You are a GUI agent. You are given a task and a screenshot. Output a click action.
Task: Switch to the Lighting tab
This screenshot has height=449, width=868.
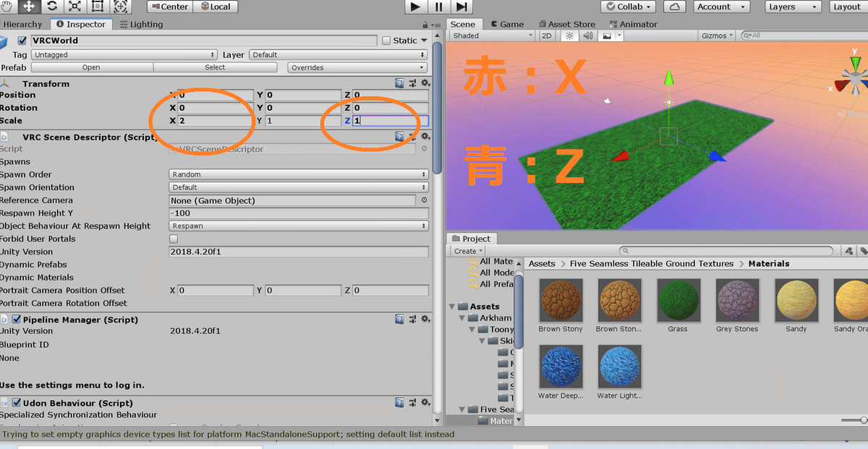tap(141, 25)
